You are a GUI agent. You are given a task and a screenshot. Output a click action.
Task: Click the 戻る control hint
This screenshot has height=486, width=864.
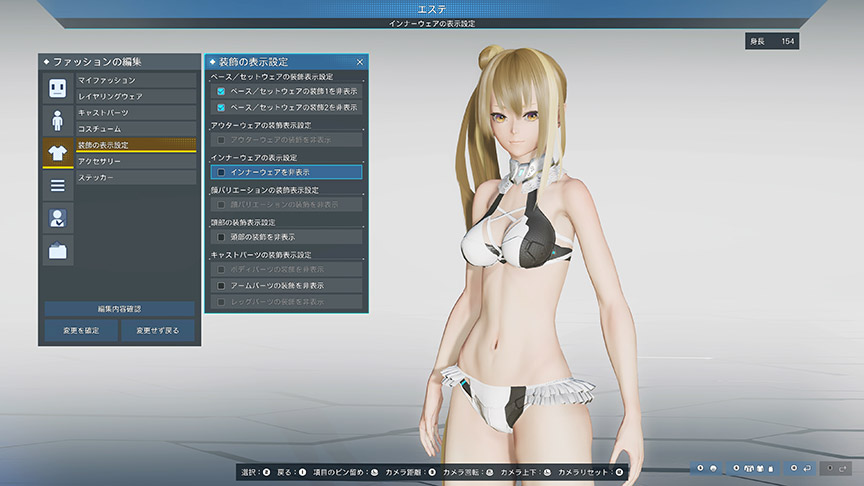[x=291, y=472]
